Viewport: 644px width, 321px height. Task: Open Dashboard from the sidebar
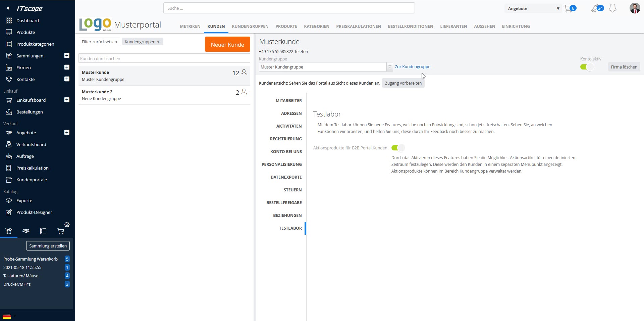(x=28, y=20)
